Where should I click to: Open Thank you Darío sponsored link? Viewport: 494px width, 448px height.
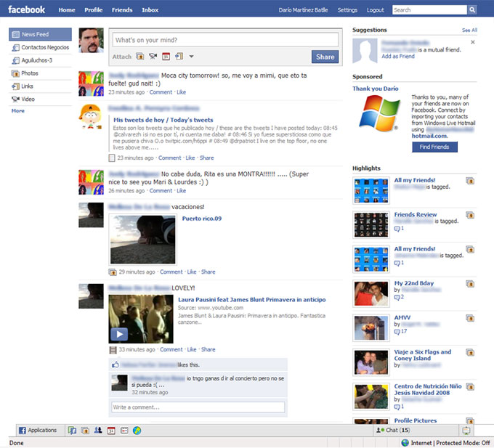pos(376,89)
